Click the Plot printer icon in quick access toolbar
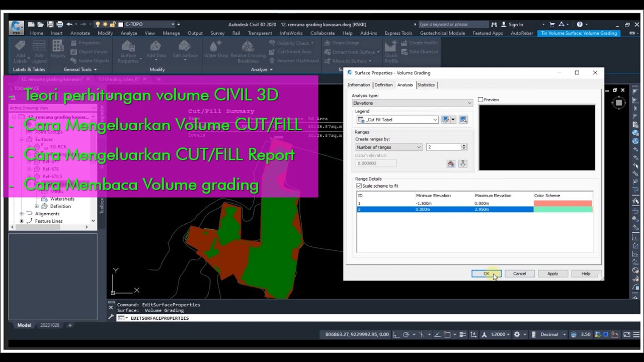This screenshot has height=362, width=644. (x=60, y=24)
